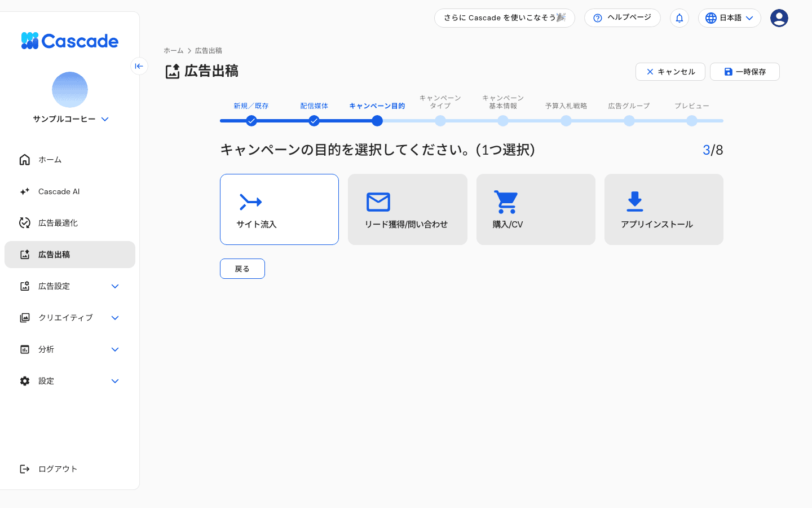This screenshot has height=508, width=812.
Task: Select アプリインストール objective card
Action: click(x=664, y=209)
